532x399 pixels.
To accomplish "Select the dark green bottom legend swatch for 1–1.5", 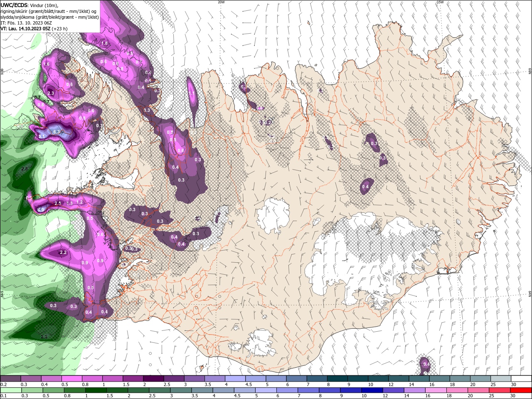I will pos(96,390).
